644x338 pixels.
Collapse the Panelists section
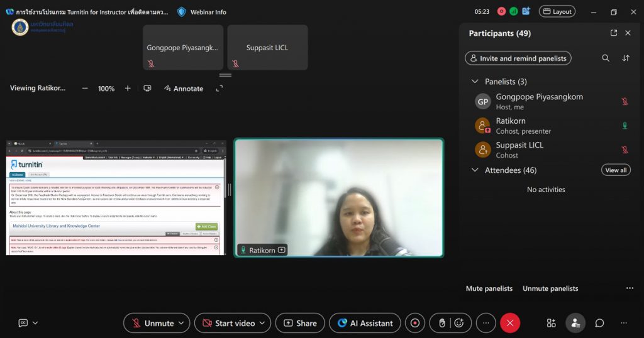[x=475, y=82]
